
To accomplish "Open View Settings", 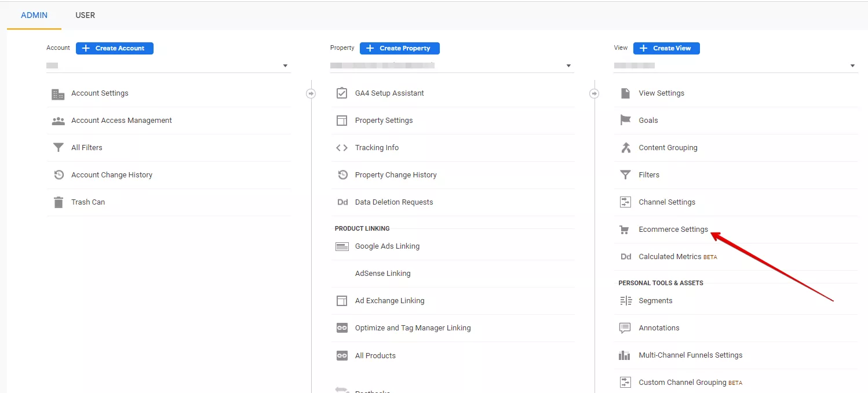I will [662, 93].
